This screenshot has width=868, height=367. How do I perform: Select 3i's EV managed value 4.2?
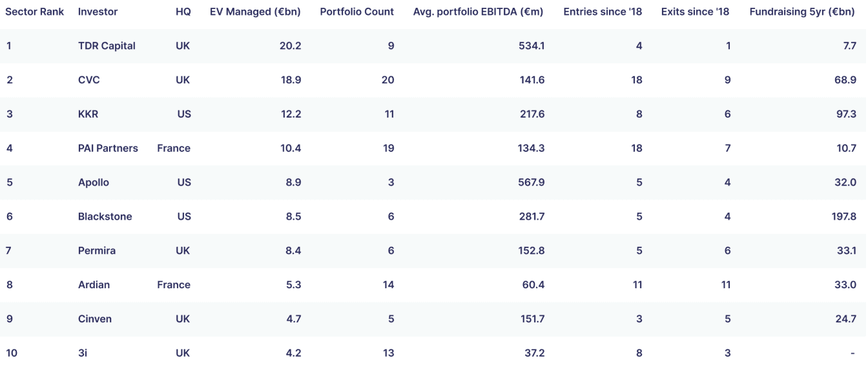(294, 353)
